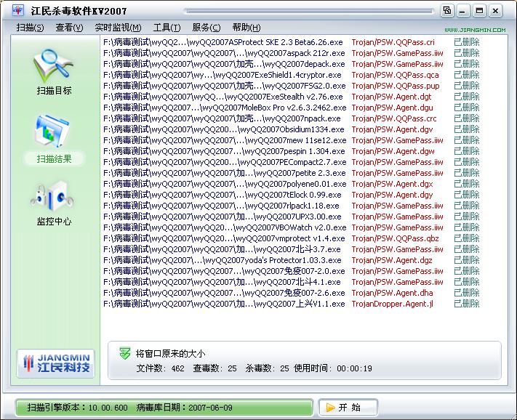Select row wyQQ2007mew 11se12.exe

click(292, 140)
